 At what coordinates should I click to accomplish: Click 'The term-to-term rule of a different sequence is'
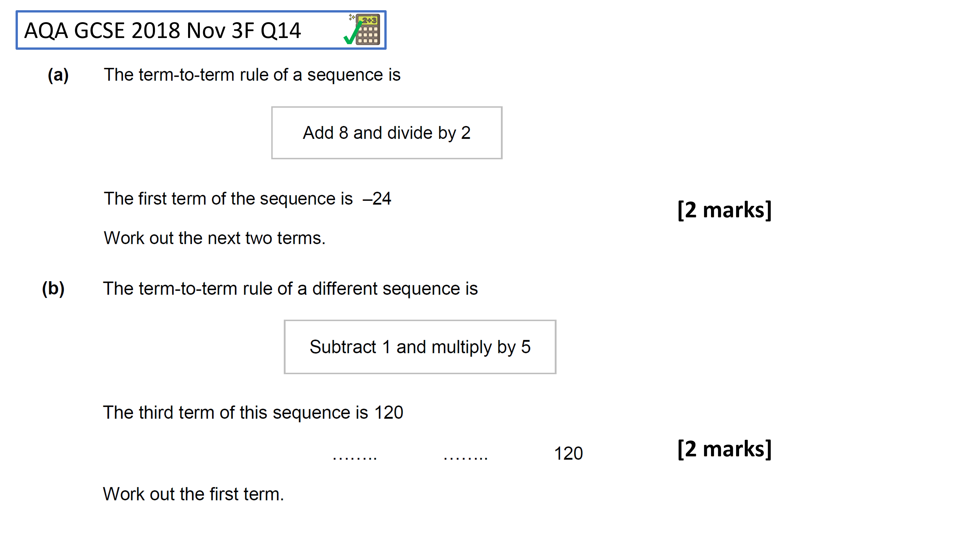(x=290, y=289)
